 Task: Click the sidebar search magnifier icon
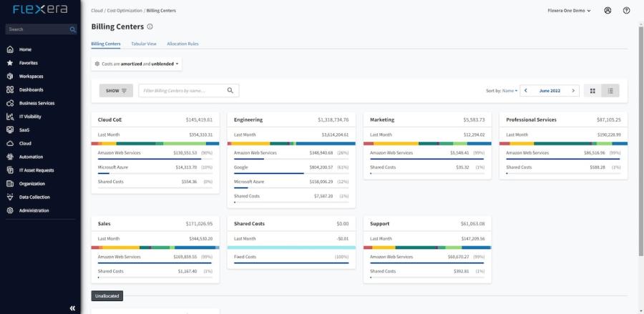72,29
